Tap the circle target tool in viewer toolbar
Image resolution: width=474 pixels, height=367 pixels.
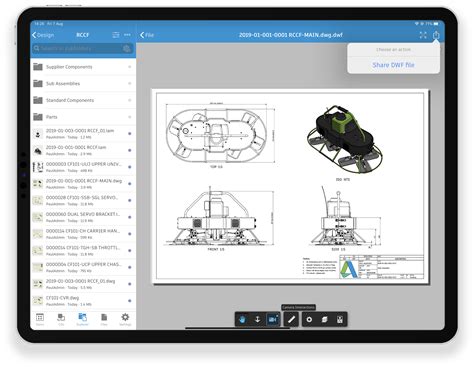(309, 319)
